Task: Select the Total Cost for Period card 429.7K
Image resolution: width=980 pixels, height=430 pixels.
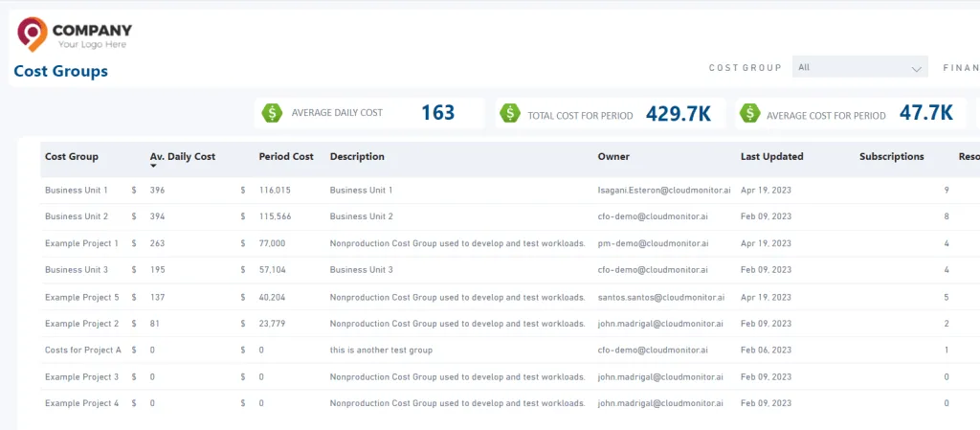Action: [611, 113]
